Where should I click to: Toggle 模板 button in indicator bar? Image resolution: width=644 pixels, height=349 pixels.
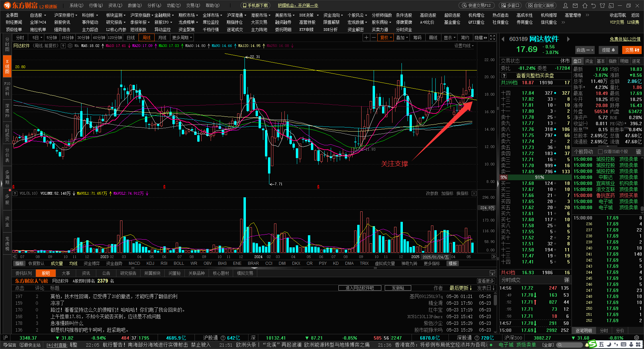click(x=453, y=263)
